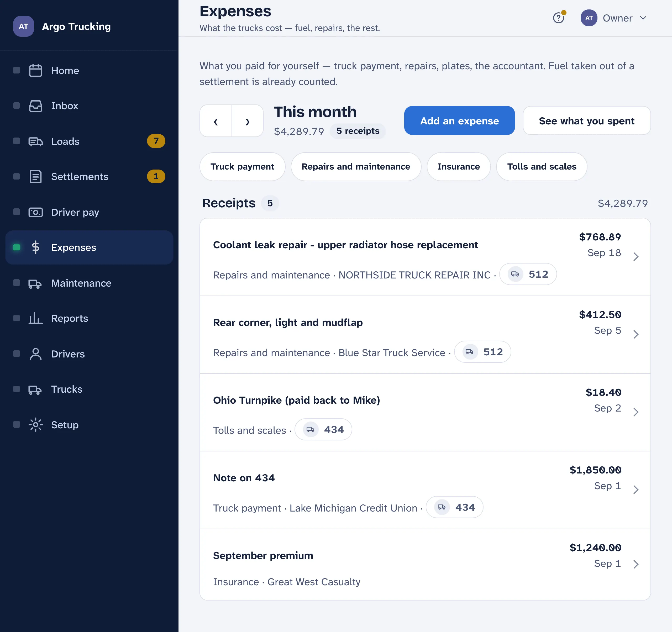Click See what you spent

586,121
